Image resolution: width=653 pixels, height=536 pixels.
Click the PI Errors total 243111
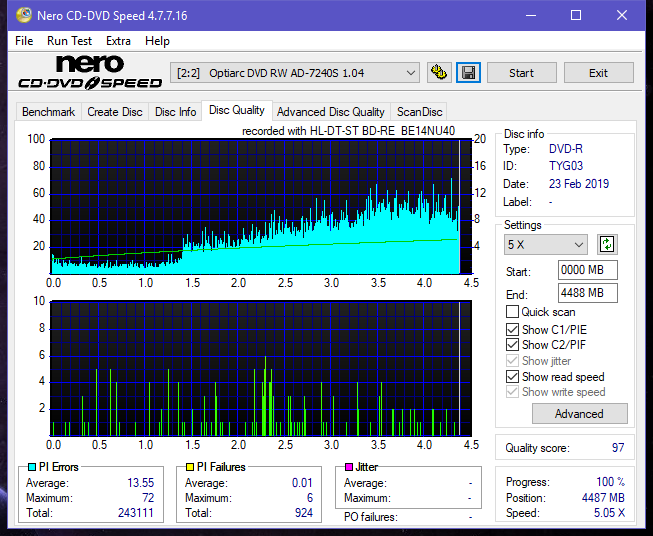pos(136,513)
